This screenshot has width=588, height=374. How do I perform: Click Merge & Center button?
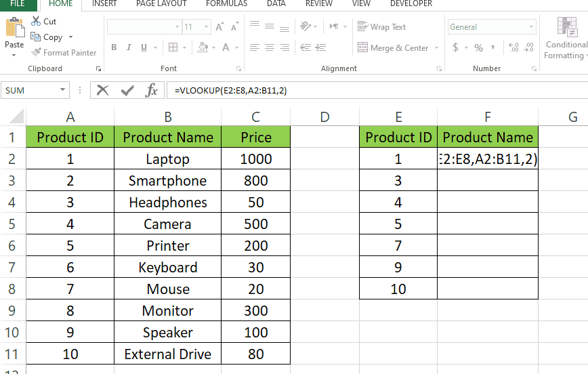(x=393, y=47)
